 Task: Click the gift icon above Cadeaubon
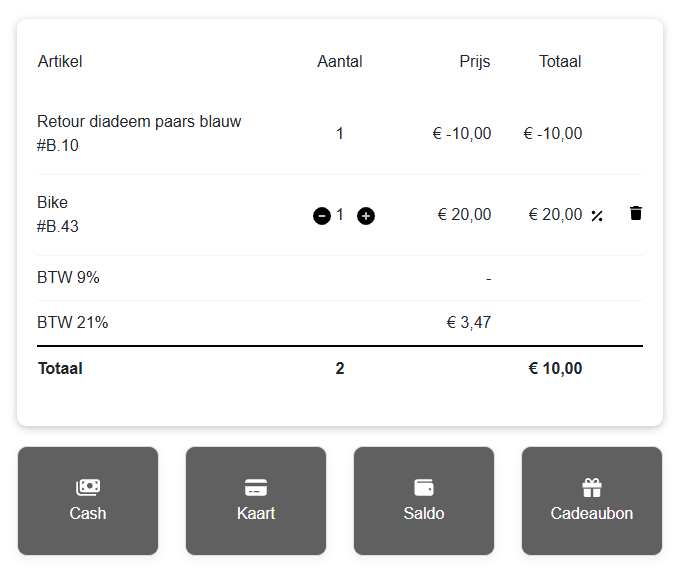point(592,488)
